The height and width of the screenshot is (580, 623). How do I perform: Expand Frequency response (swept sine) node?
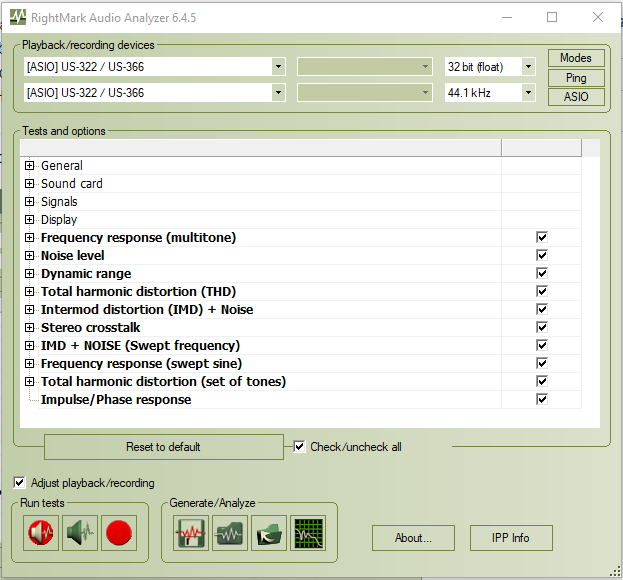coord(29,363)
